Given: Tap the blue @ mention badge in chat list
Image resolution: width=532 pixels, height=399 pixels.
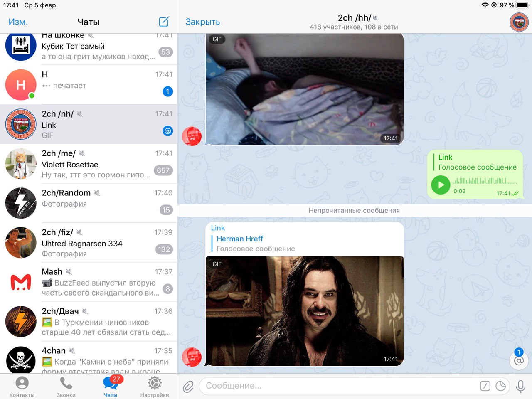Looking at the screenshot, I should [167, 131].
